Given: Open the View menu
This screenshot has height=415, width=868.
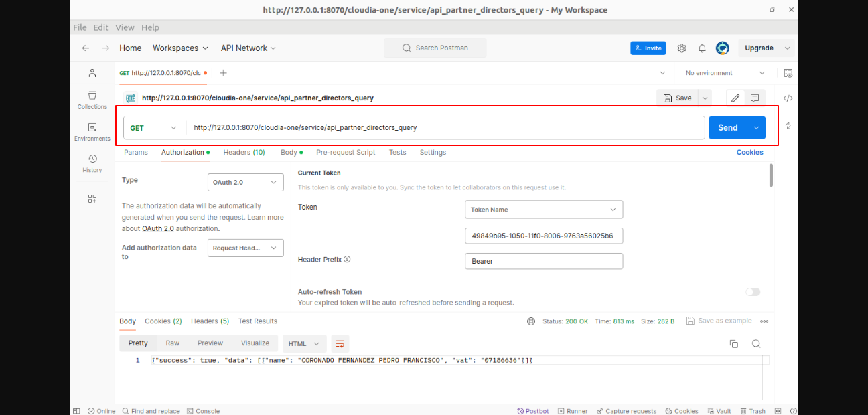Looking at the screenshot, I should pos(125,27).
